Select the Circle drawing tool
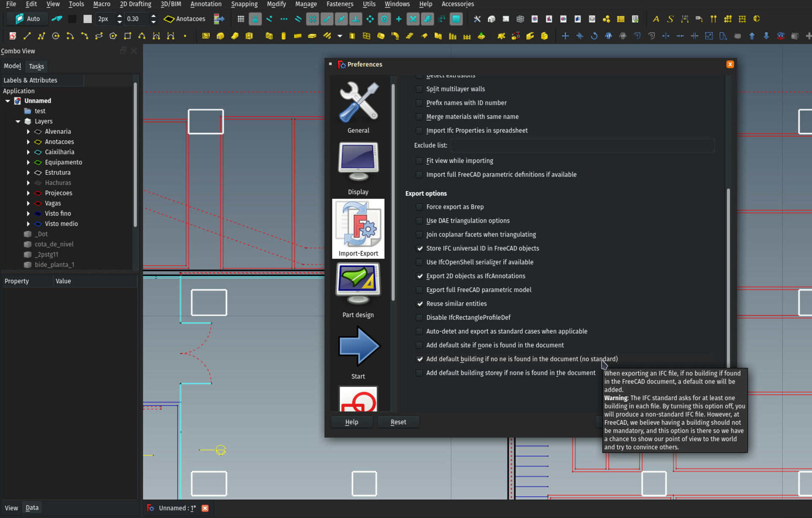Screen dimensions: 812x518 point(56,36)
